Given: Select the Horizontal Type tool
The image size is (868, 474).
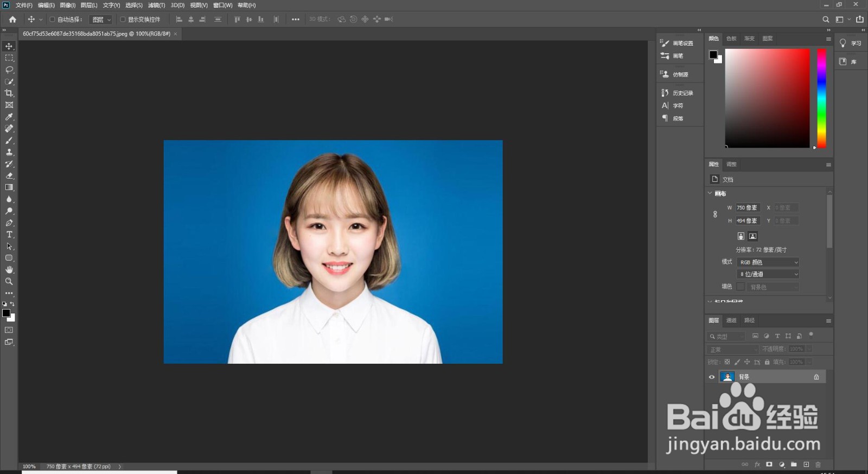Looking at the screenshot, I should pos(9,235).
